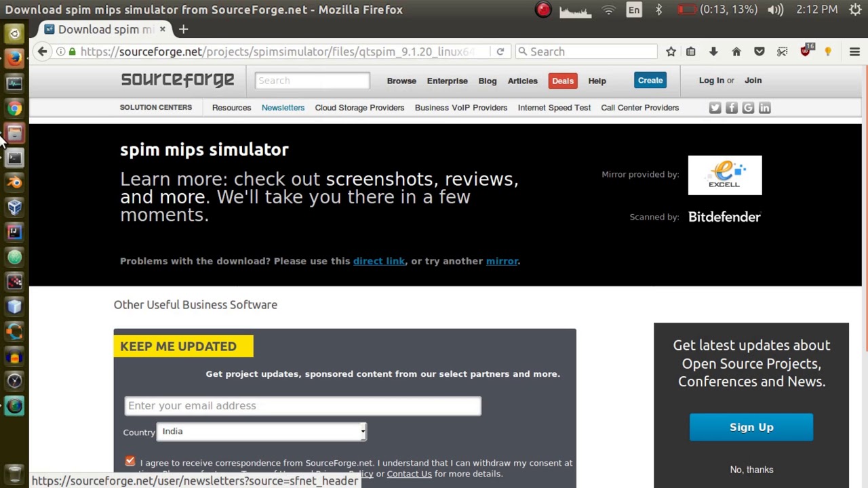Open Articles in SourceForge header
Viewport: 868px width, 488px height.
click(523, 81)
